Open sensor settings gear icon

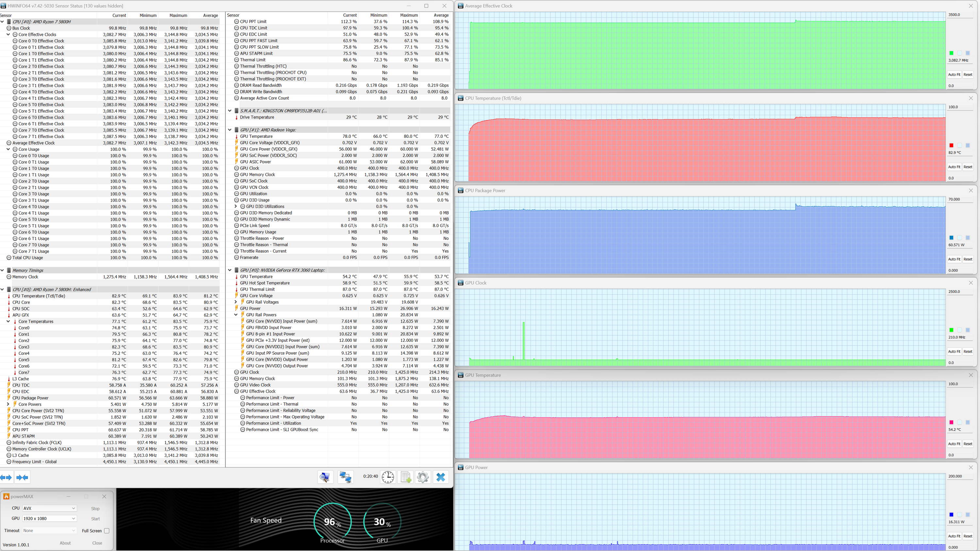coord(423,477)
